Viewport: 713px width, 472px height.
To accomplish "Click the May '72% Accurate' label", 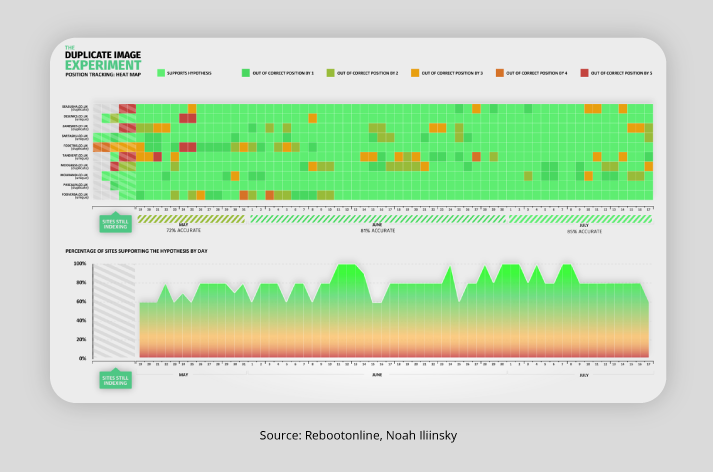I will point(183,229).
